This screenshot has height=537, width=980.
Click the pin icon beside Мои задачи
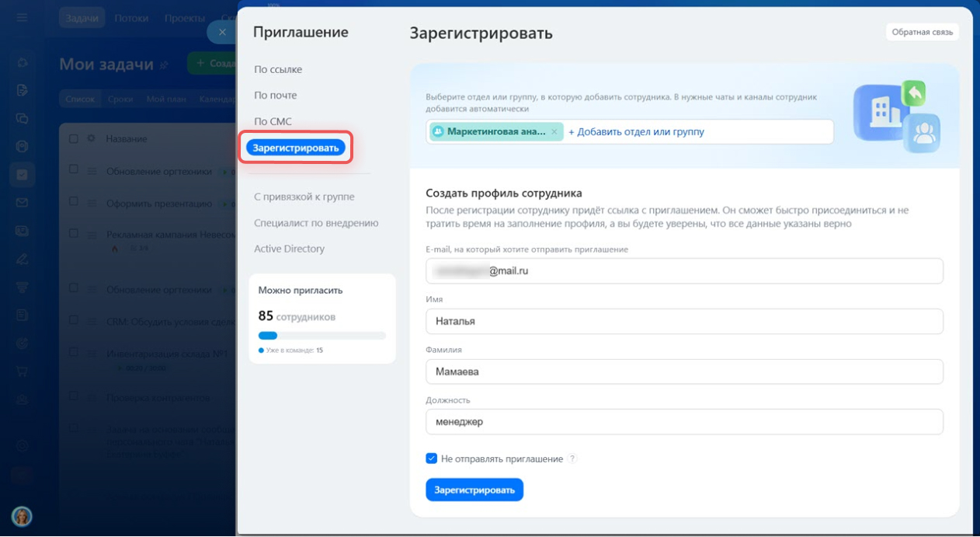click(164, 65)
